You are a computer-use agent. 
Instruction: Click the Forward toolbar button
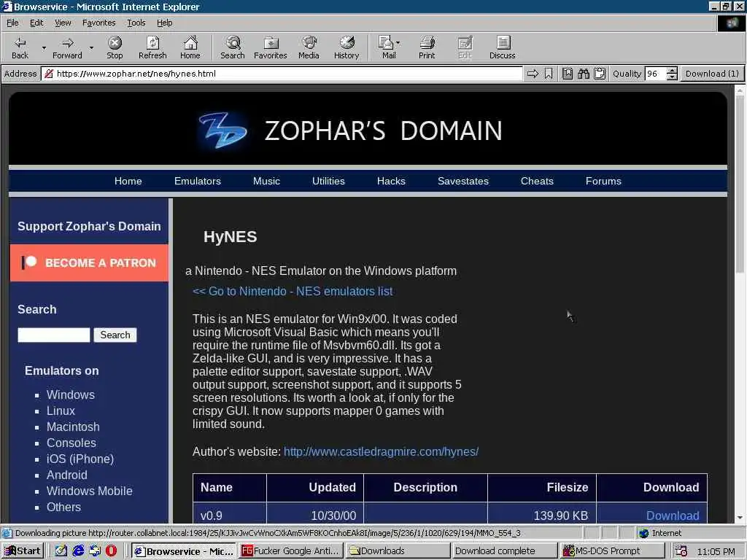67,47
